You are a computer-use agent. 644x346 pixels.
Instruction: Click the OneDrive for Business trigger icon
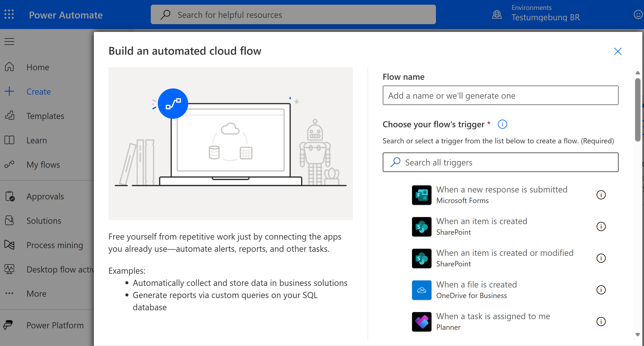click(422, 290)
